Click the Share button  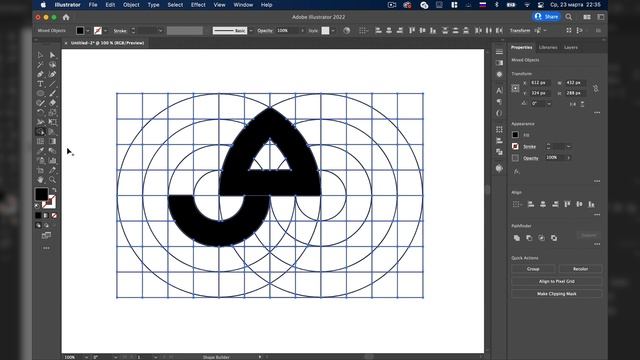547,17
